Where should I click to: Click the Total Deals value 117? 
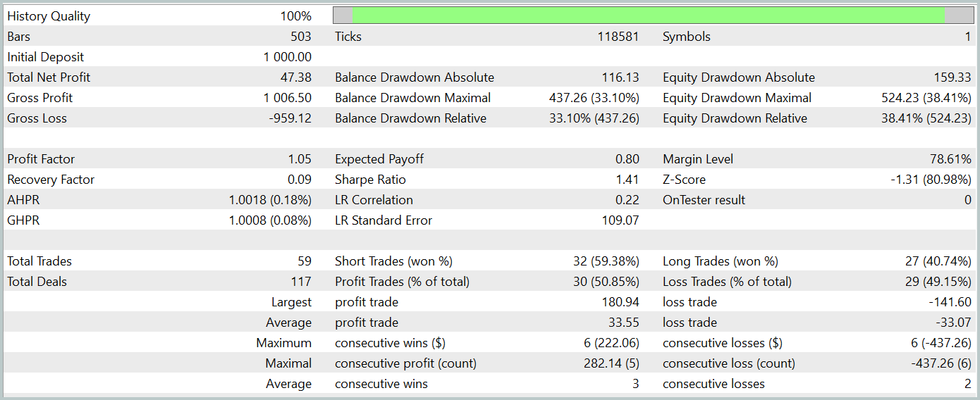[301, 282]
